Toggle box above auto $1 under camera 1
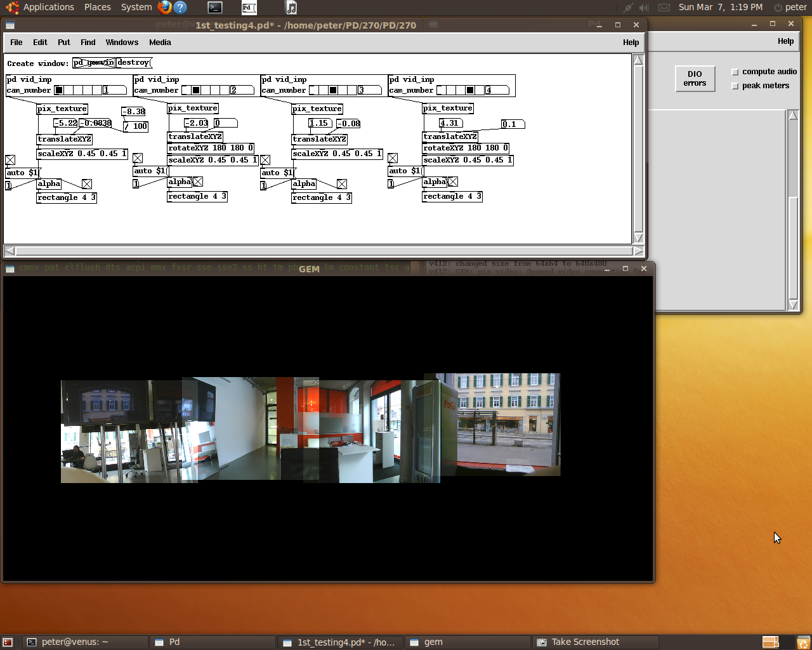Viewport: 812px width, 650px height. click(10, 160)
